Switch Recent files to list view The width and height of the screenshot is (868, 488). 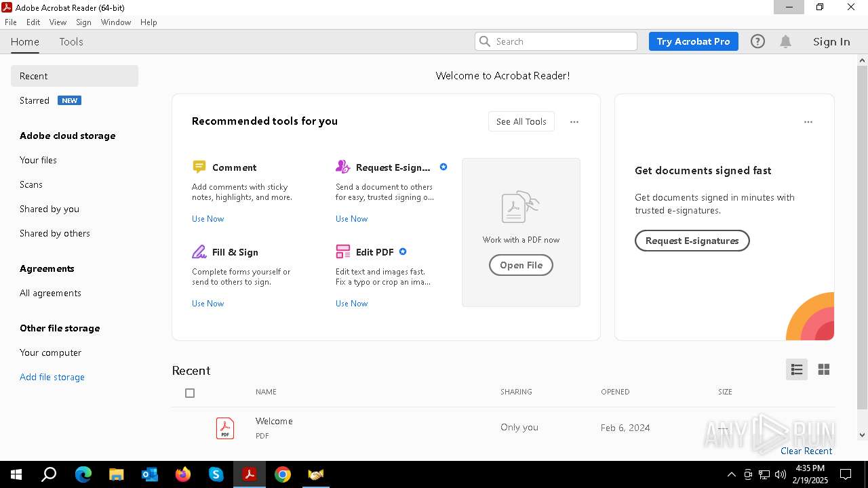pyautogui.click(x=797, y=369)
